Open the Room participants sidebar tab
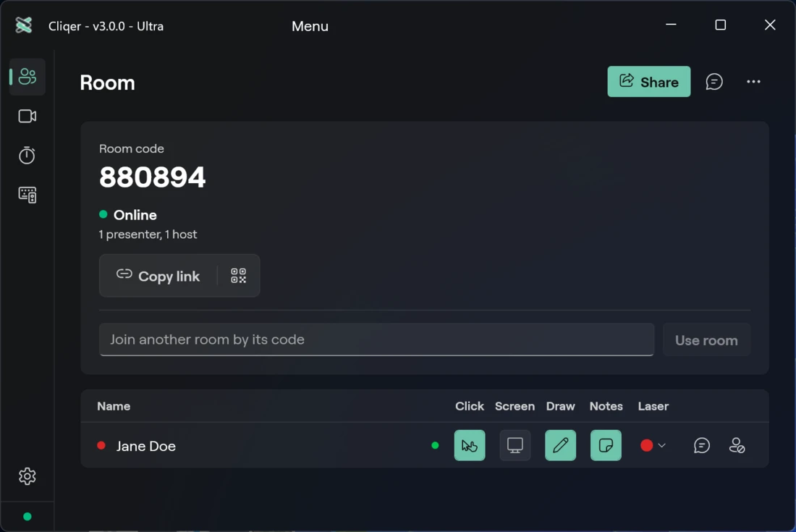Screen dimensions: 796x532 click(27, 77)
